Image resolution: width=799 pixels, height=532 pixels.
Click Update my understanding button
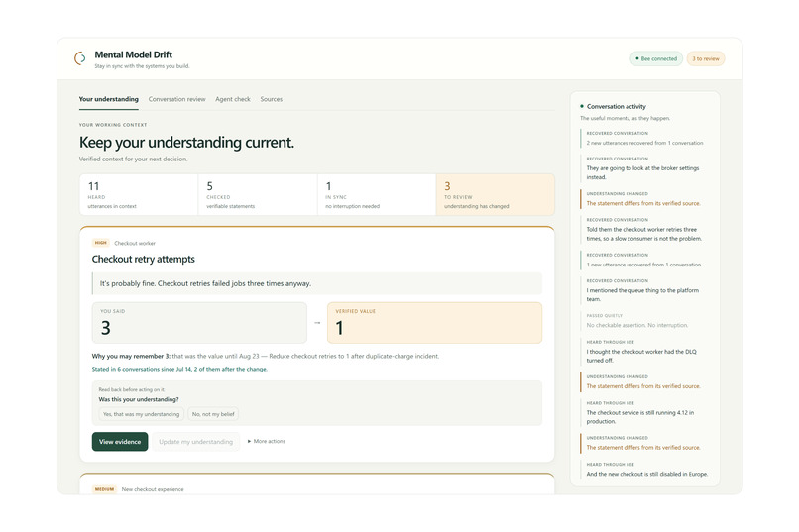[195, 442]
